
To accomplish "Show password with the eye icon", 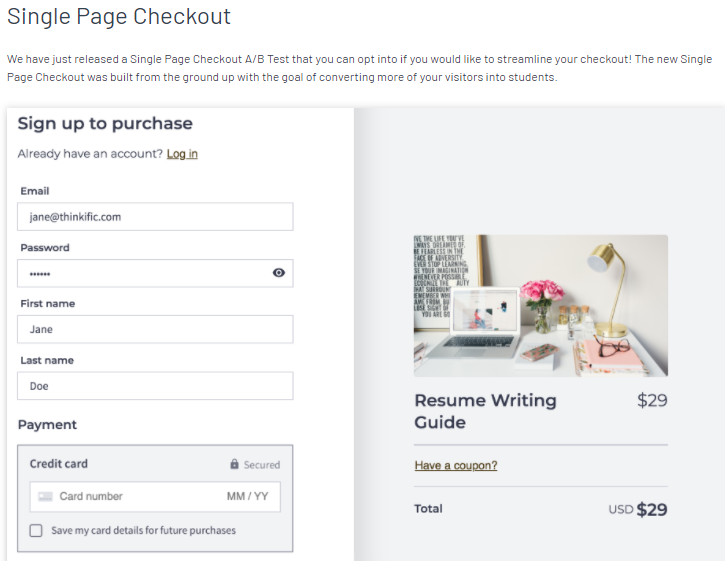I will [278, 273].
